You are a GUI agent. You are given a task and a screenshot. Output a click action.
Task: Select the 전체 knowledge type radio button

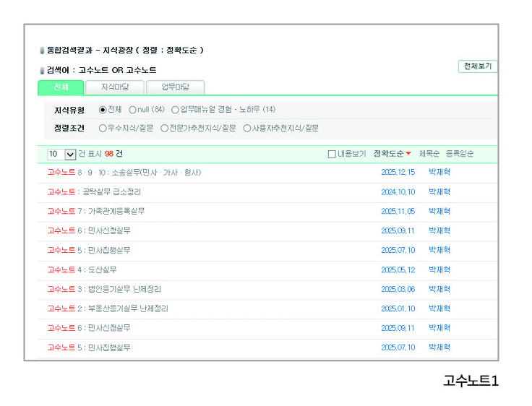coord(102,110)
